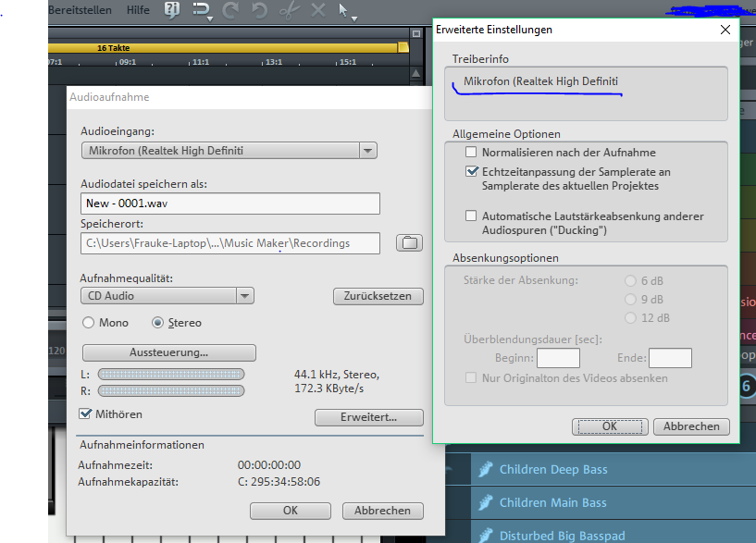Close the Erweiterte Einstellungen dialog

tap(725, 30)
